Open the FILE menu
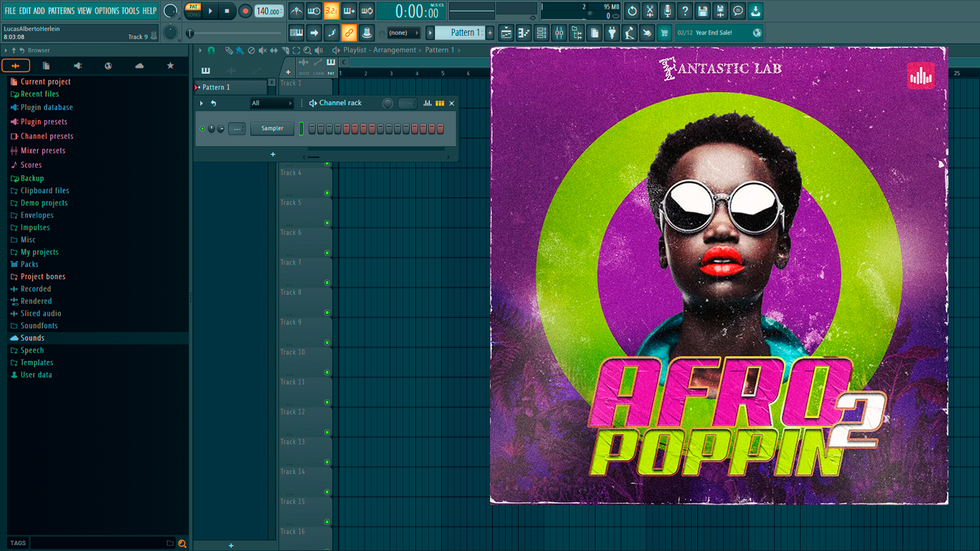Image resolution: width=980 pixels, height=551 pixels. coord(10,11)
